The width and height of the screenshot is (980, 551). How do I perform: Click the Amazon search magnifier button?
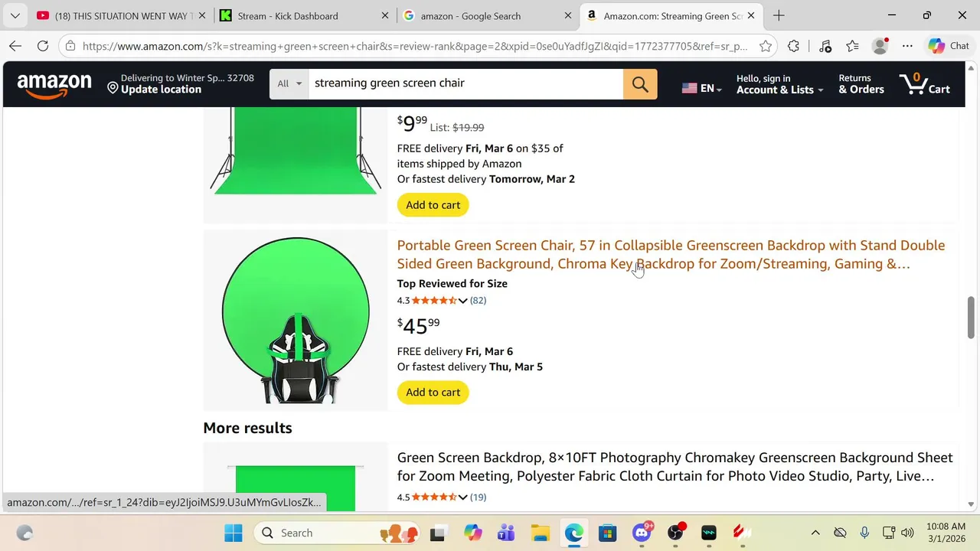point(640,83)
